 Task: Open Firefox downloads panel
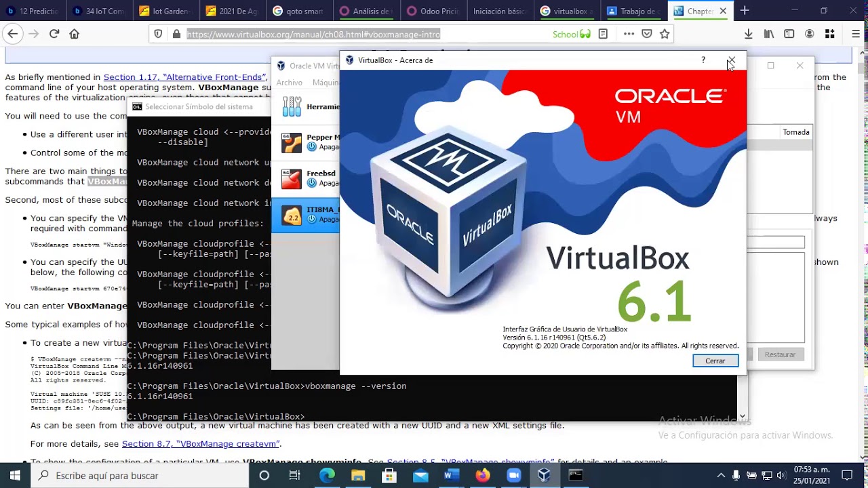point(749,34)
